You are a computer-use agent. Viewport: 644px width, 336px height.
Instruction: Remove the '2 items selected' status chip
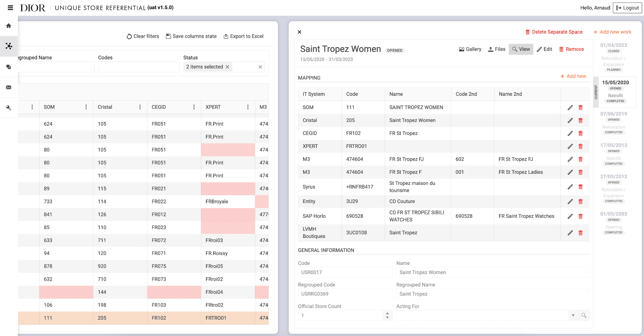click(227, 67)
